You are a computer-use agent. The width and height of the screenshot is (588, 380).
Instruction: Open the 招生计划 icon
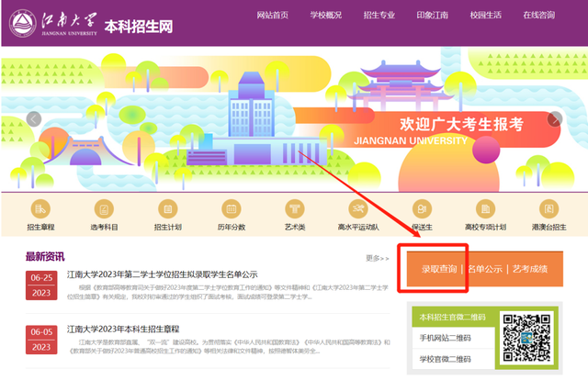(166, 209)
